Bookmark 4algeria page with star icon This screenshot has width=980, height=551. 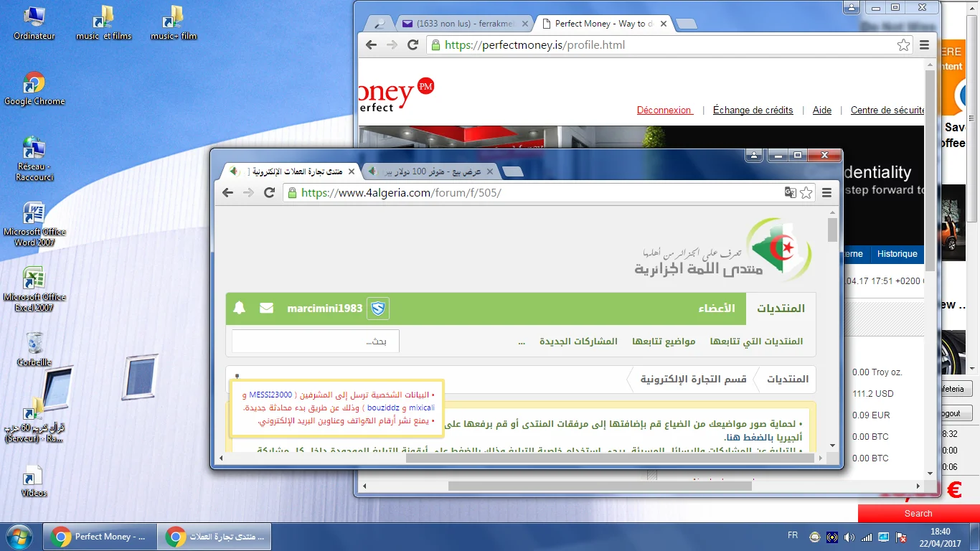806,193
